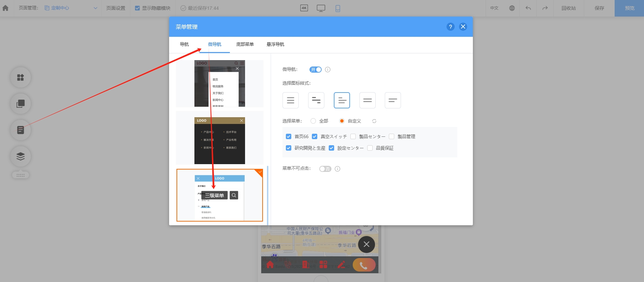Turn off the 微导航 switch
Screen dimensions: 644x282
(316, 70)
